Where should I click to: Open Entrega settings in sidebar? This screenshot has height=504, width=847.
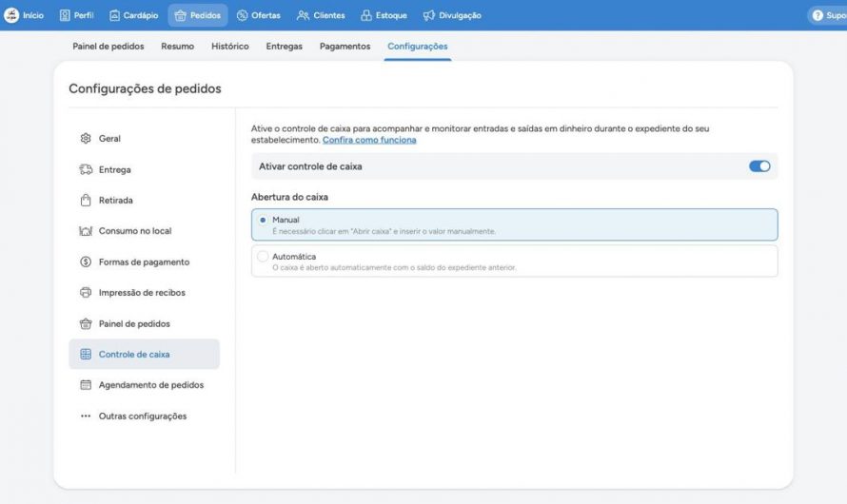coord(145,169)
